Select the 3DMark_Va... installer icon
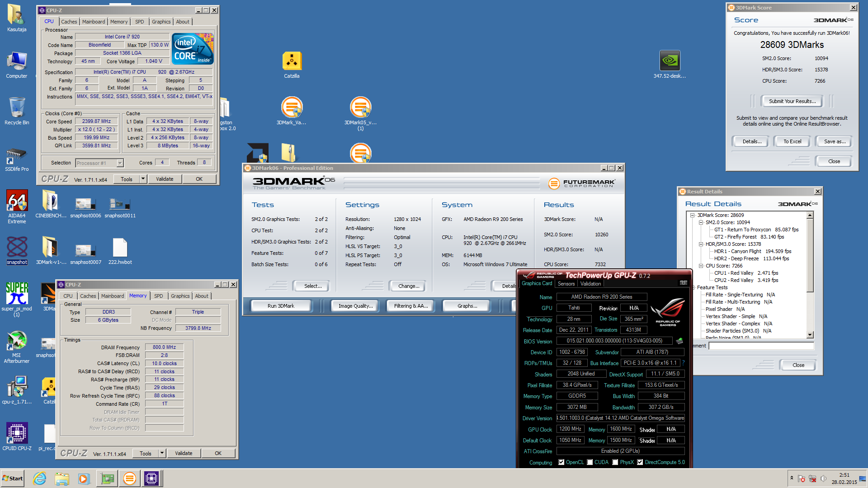The width and height of the screenshot is (868, 488). pos(292,111)
